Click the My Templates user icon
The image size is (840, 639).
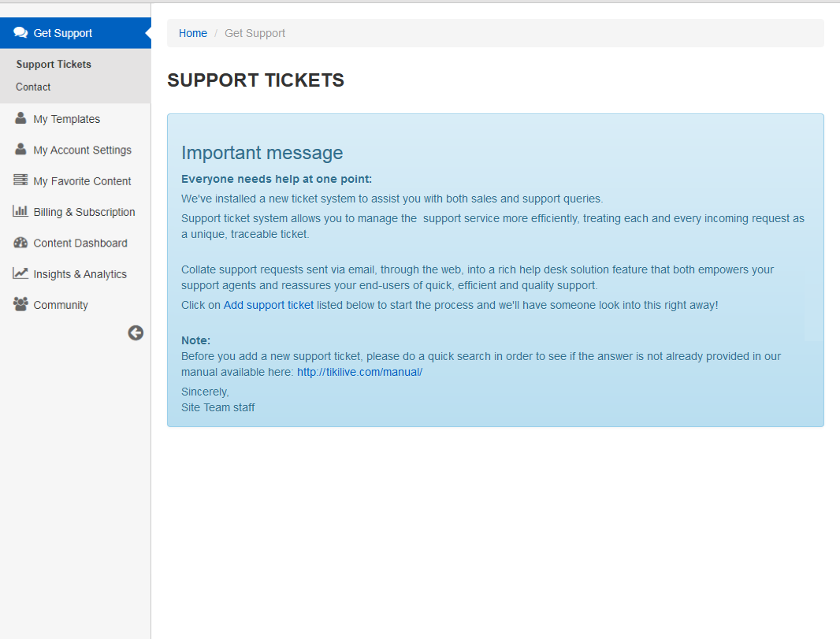20,118
